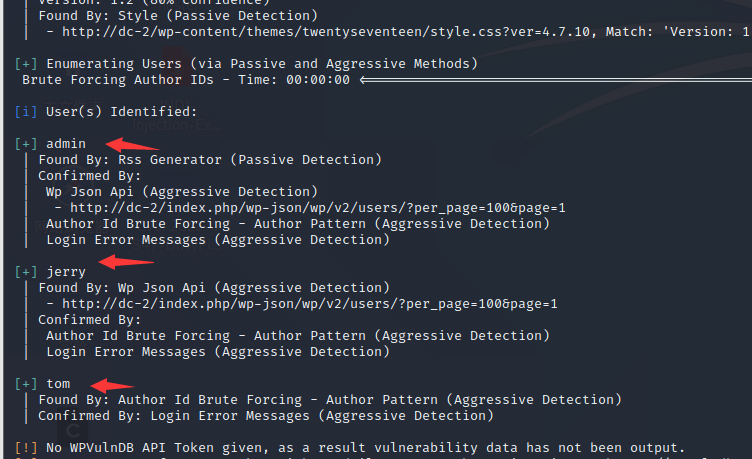The width and height of the screenshot is (752, 459).
Task: Click the [i] marker before User(s) Identified
Action: point(27,112)
